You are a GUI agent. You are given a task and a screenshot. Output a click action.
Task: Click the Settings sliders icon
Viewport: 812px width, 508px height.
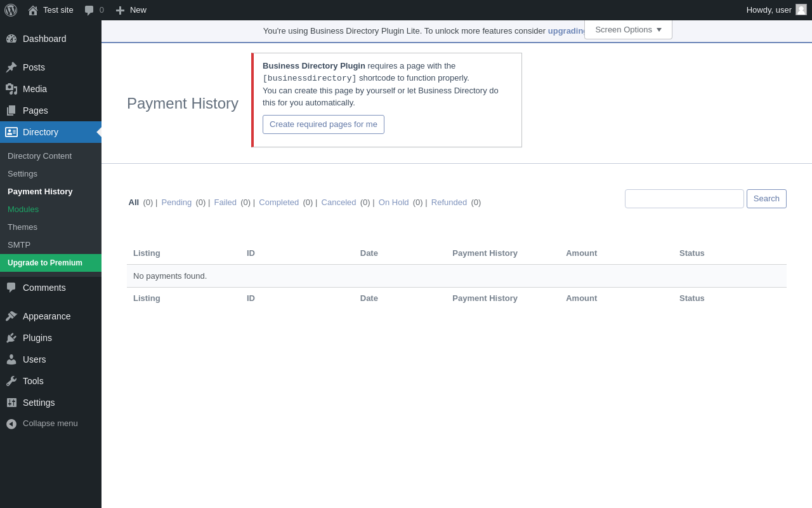pos(11,403)
